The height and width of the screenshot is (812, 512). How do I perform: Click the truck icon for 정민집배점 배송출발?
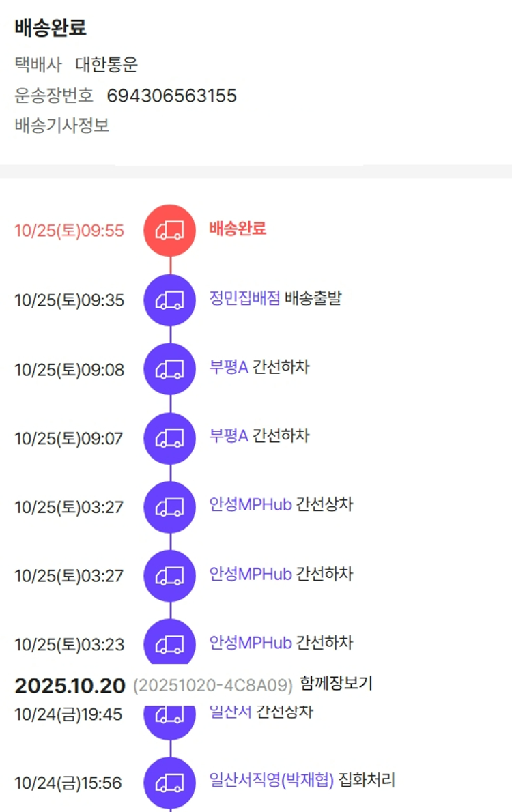[x=170, y=300]
